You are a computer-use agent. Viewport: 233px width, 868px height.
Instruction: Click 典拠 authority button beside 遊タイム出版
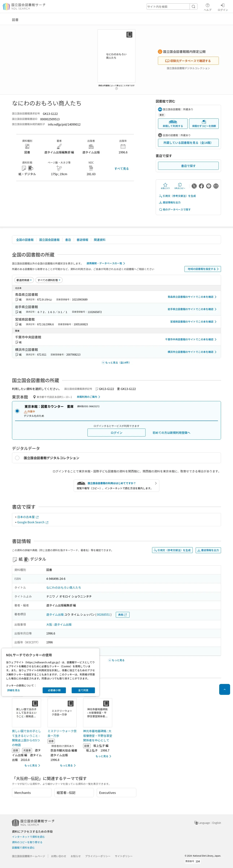122,615
